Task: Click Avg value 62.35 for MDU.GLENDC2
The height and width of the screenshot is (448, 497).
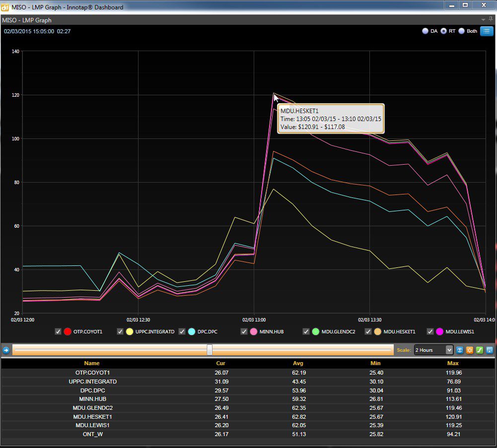Action: 299,408
